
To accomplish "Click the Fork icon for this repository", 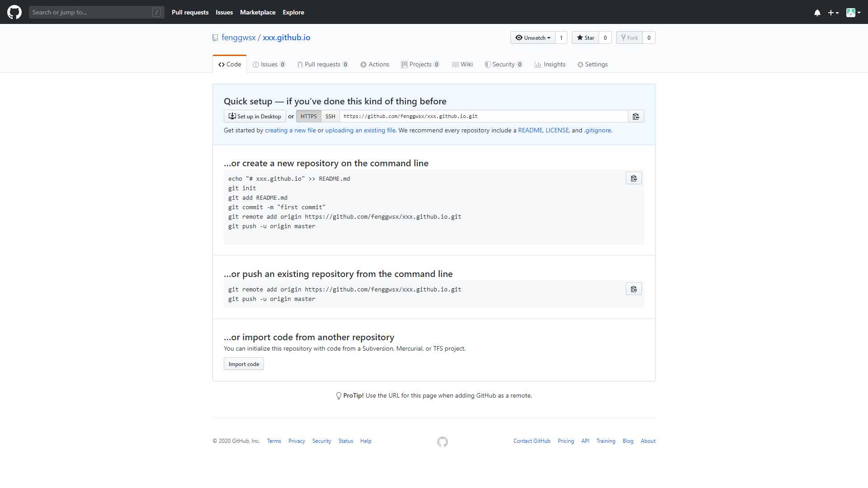I will click(x=623, y=38).
